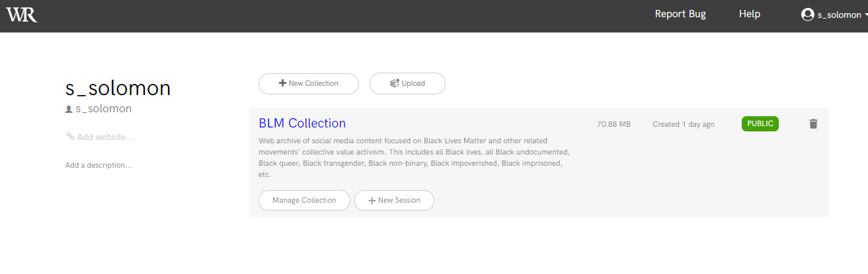The width and height of the screenshot is (868, 274).
Task: Delete BLM Collection with the trash icon
Action: (813, 124)
